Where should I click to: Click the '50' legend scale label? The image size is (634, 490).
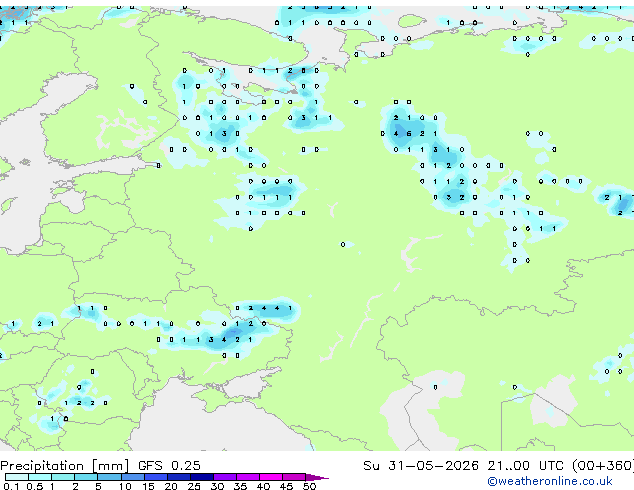click(x=309, y=486)
